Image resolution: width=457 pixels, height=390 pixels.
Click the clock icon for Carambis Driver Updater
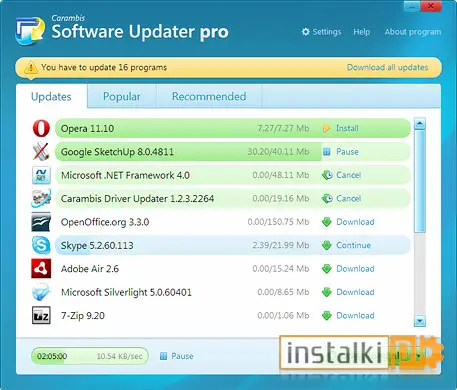[327, 198]
